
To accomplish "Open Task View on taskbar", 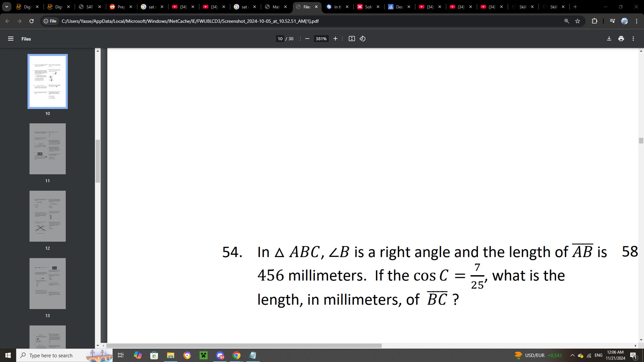I will click(x=121, y=355).
